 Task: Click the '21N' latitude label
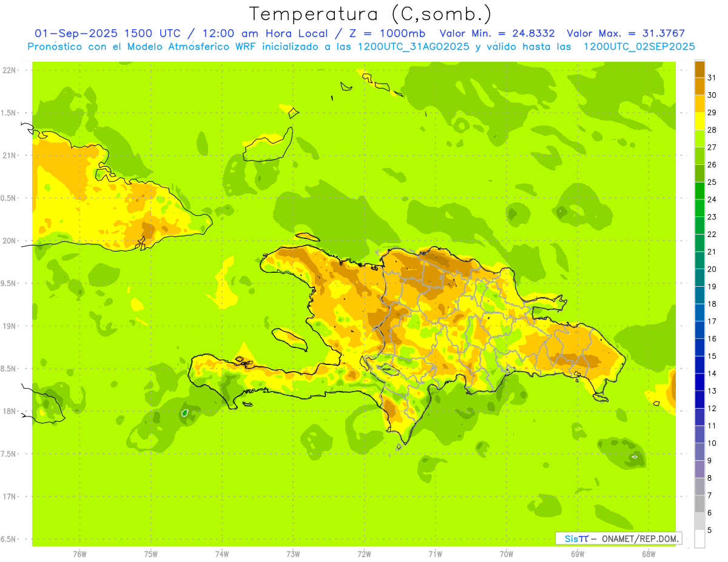9,156
